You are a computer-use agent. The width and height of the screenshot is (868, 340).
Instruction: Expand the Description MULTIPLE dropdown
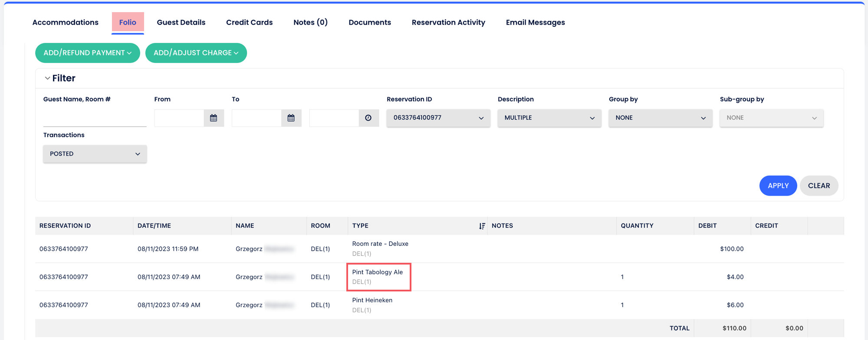point(549,118)
